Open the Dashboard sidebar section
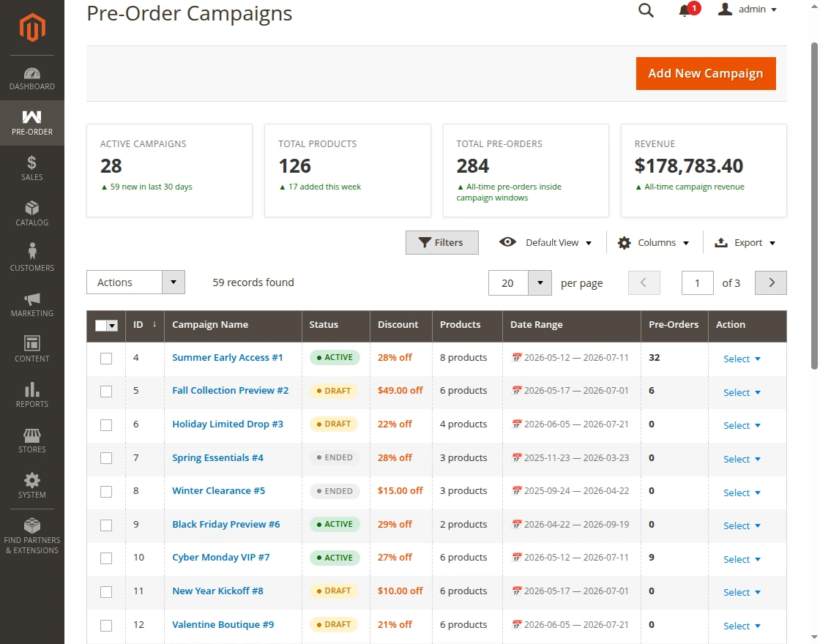This screenshot has height=644, width=820. (x=32, y=78)
